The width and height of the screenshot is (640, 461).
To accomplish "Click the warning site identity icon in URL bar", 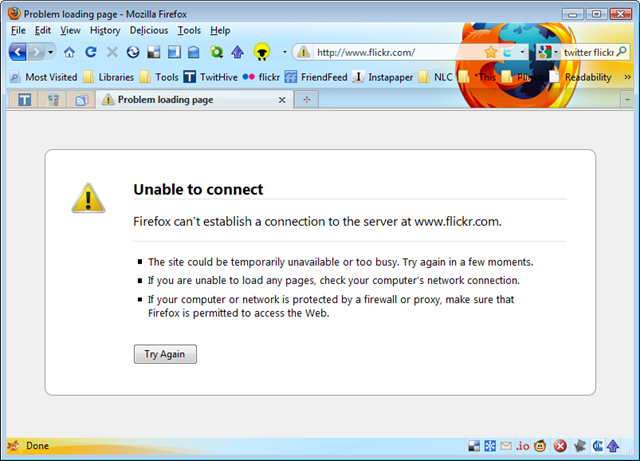I will pyautogui.click(x=303, y=52).
